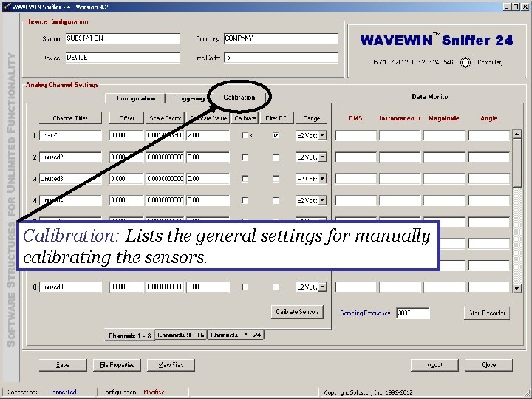The width and height of the screenshot is (532, 399).
Task: Click the Device name field
Action: pyautogui.click(x=123, y=58)
